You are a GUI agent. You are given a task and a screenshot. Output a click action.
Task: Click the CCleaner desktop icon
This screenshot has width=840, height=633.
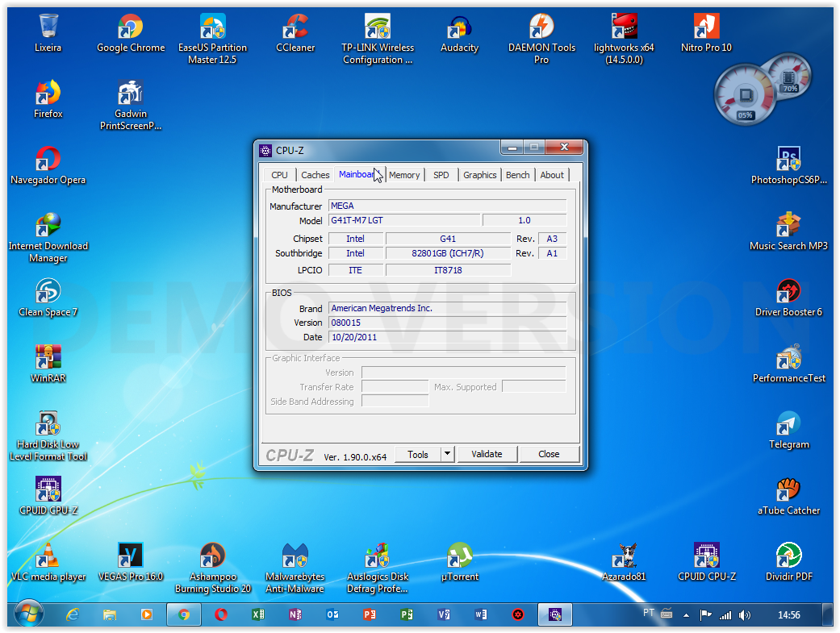click(295, 33)
